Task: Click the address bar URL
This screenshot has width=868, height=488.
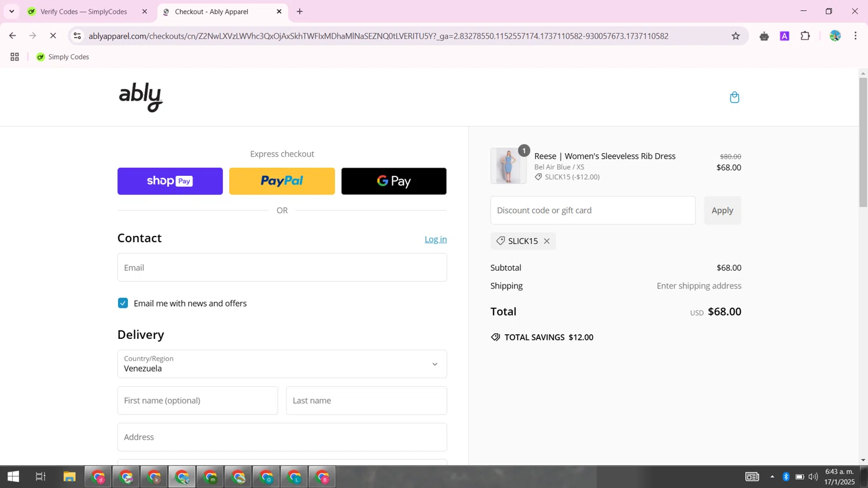Action: coord(378,36)
